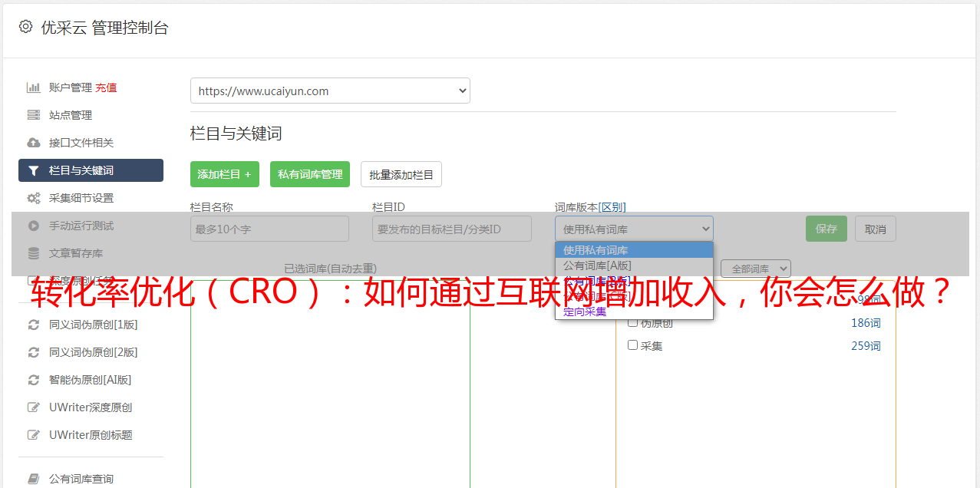
Task: Click the server icon for 站点管理
Action: tap(33, 115)
